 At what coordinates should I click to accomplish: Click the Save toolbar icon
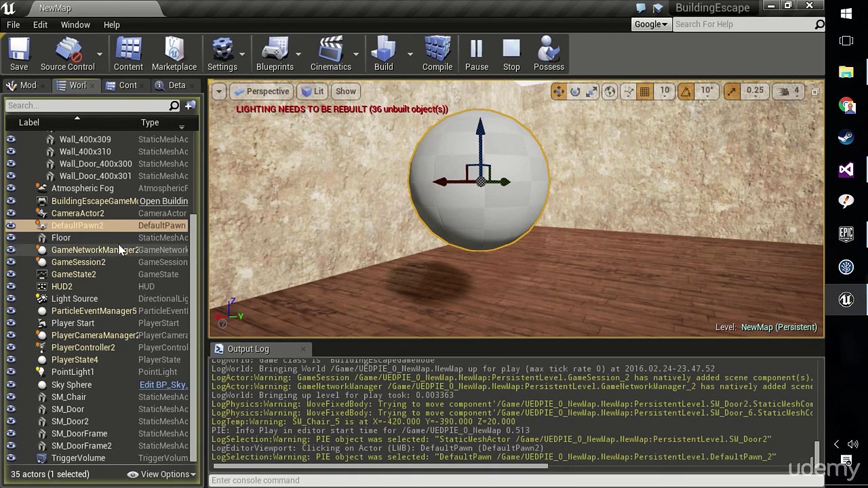coord(19,54)
